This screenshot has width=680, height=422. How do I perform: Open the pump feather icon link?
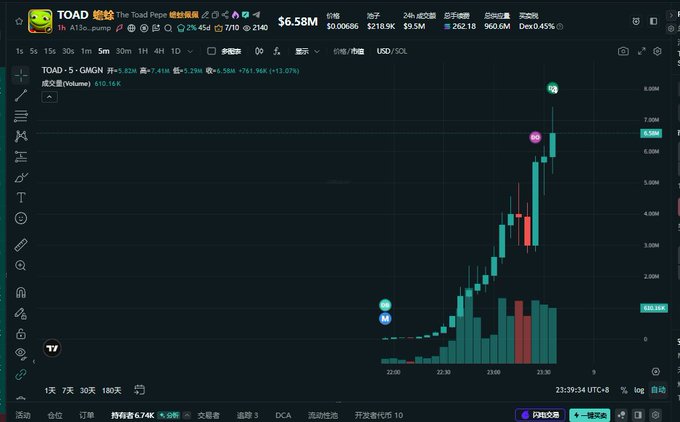[x=119, y=28]
